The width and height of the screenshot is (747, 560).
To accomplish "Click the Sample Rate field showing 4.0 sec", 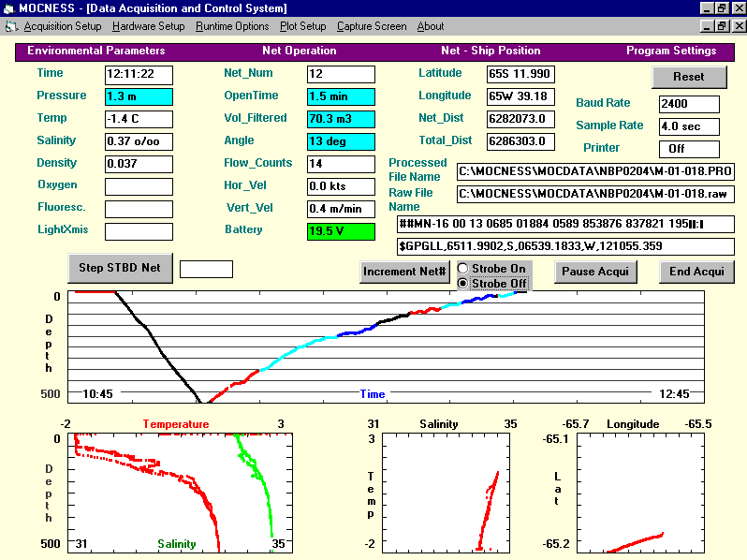I will coord(689,126).
